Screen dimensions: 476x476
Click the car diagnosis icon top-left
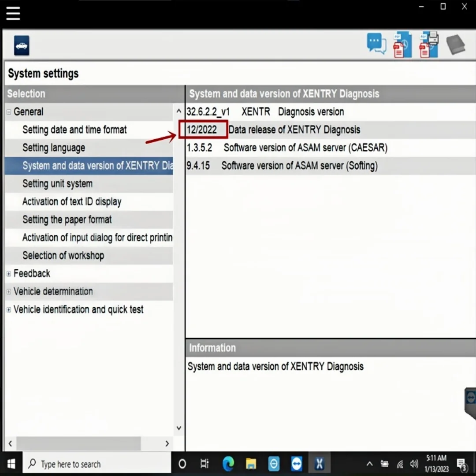click(21, 45)
